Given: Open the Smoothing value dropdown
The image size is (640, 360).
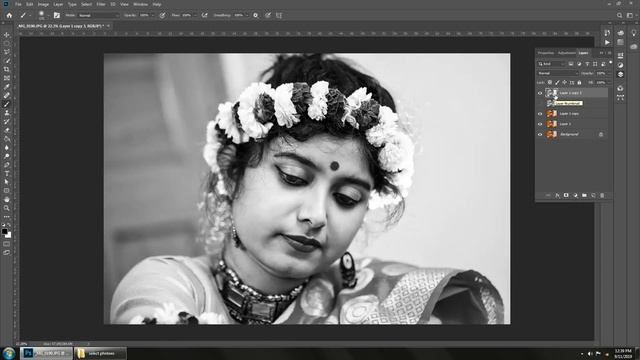Looking at the screenshot, I should (247, 15).
